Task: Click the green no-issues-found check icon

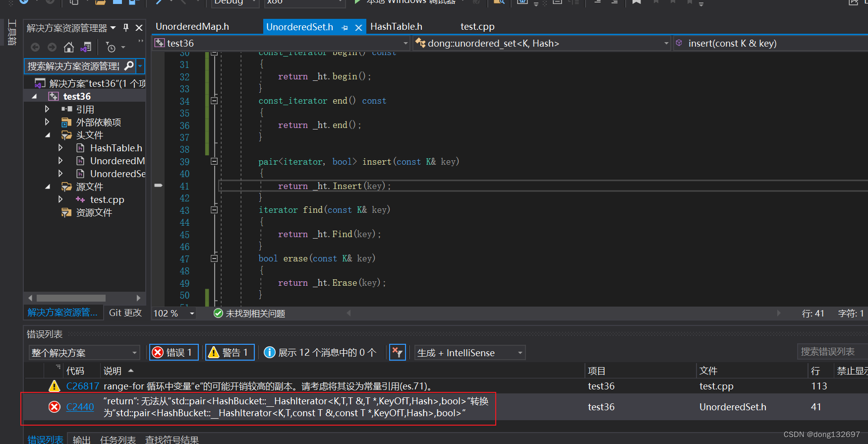Action: 218,313
